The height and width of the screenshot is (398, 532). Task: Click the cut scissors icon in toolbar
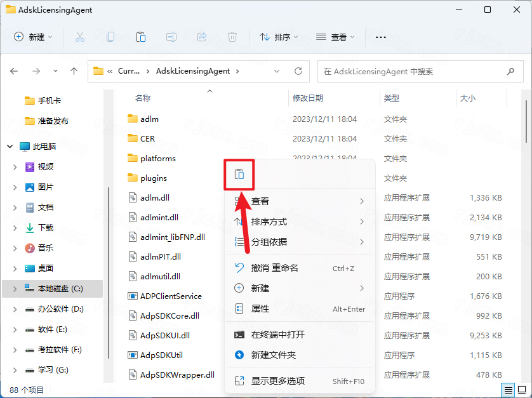pyautogui.click(x=80, y=37)
